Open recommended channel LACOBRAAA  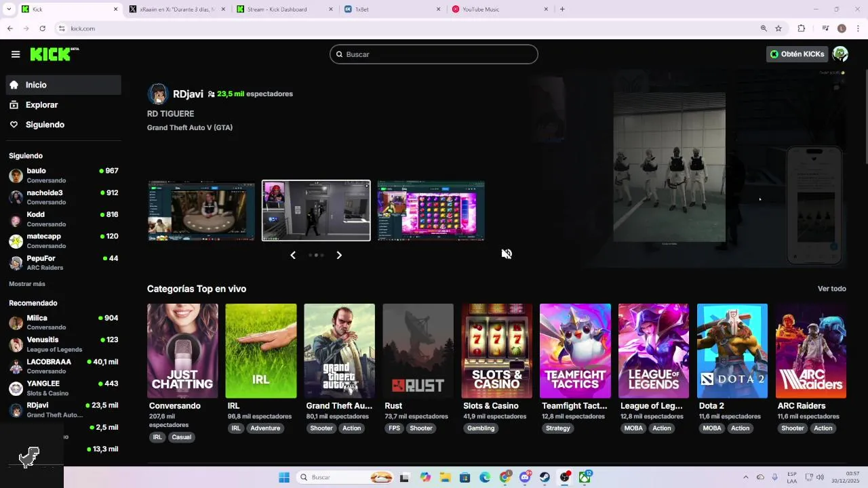tap(64, 366)
